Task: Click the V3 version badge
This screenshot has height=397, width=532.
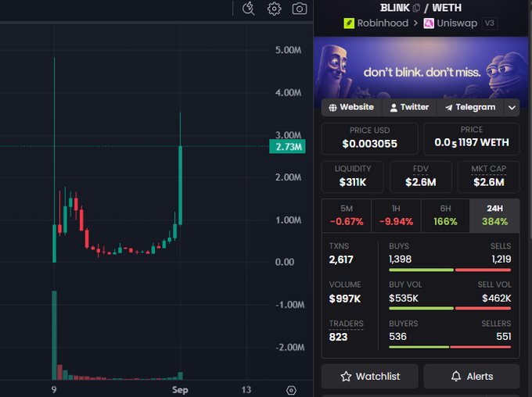Action: (x=489, y=23)
